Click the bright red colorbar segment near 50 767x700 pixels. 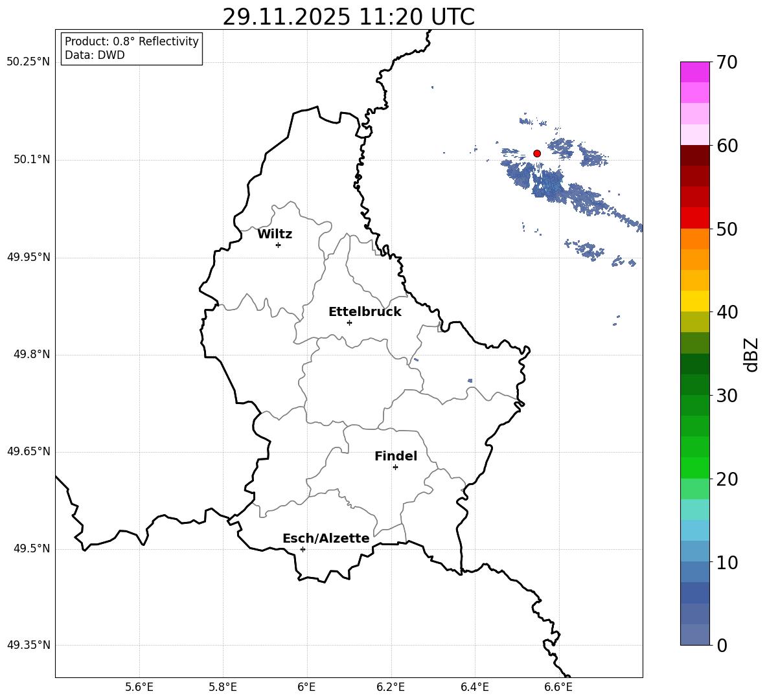click(x=694, y=218)
